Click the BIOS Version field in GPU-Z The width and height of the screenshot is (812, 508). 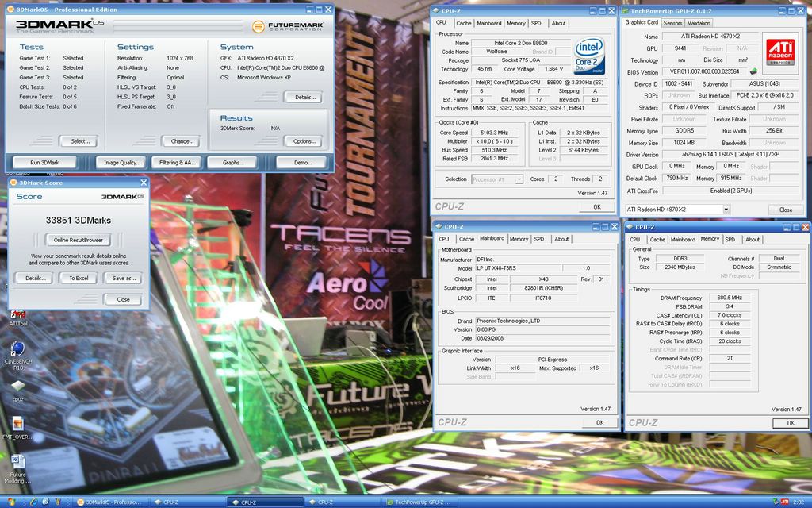[704, 72]
